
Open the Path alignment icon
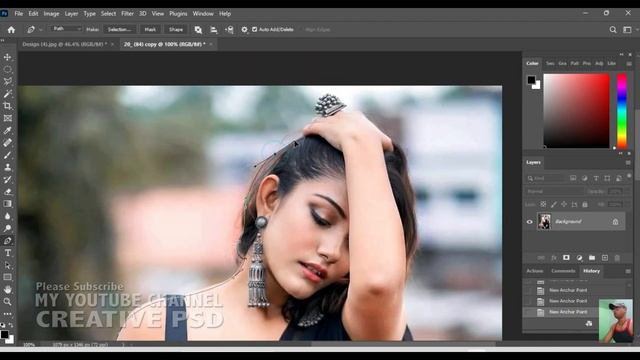[213, 30]
